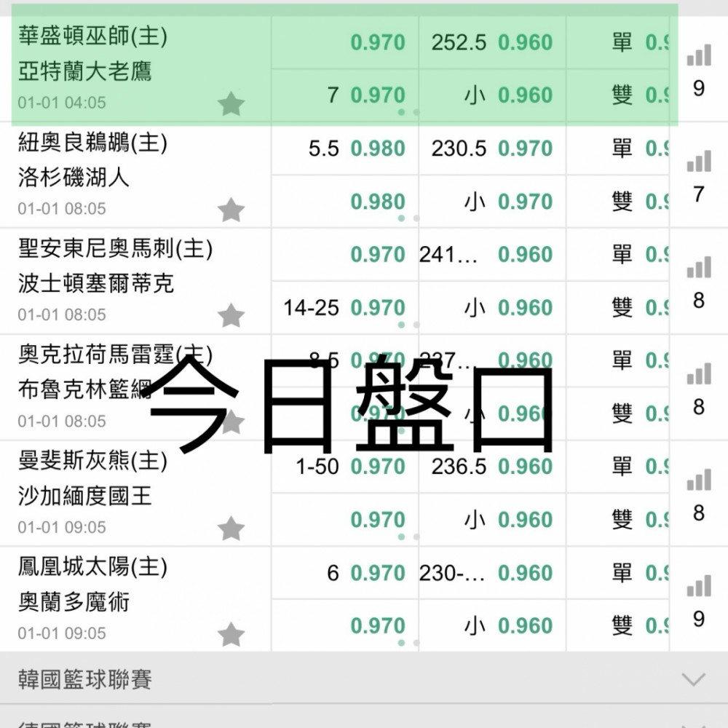The width and height of the screenshot is (728, 728).
Task: Pick 洛杉磯湖人 handicap odds 0.980
Action: click(344, 202)
